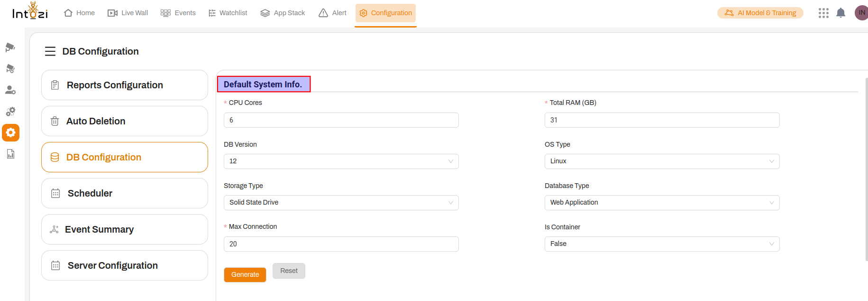Open the Is Container dropdown
This screenshot has width=868, height=301.
pyautogui.click(x=662, y=244)
